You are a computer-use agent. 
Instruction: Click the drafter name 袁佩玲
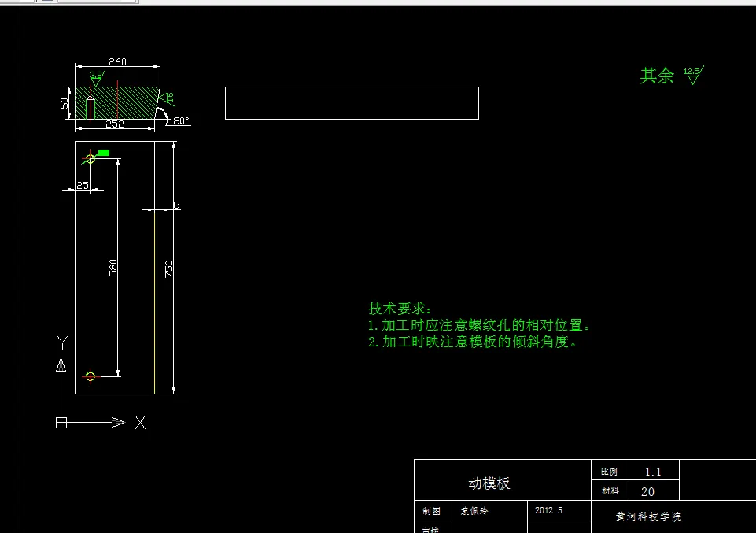point(474,511)
